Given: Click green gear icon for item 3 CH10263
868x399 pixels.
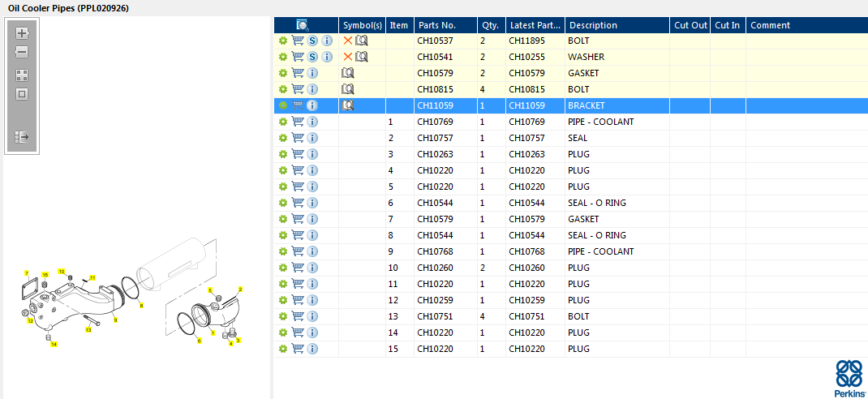Looking at the screenshot, I should point(283,154).
